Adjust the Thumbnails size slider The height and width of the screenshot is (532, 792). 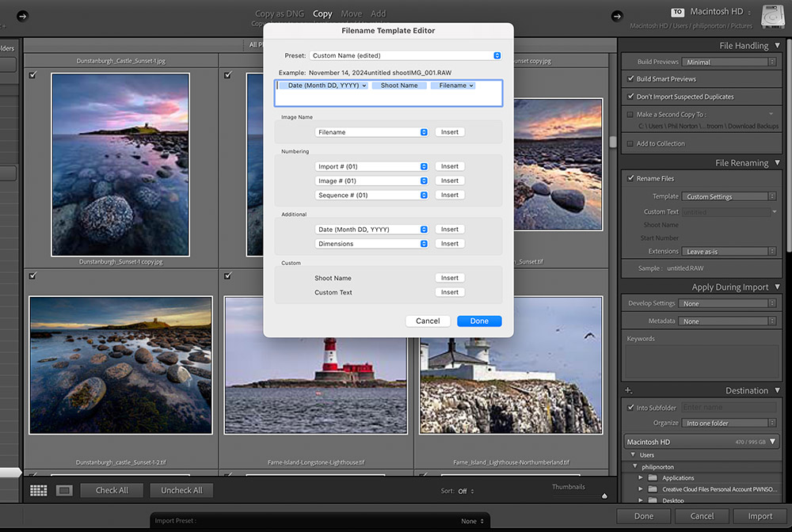click(x=604, y=496)
